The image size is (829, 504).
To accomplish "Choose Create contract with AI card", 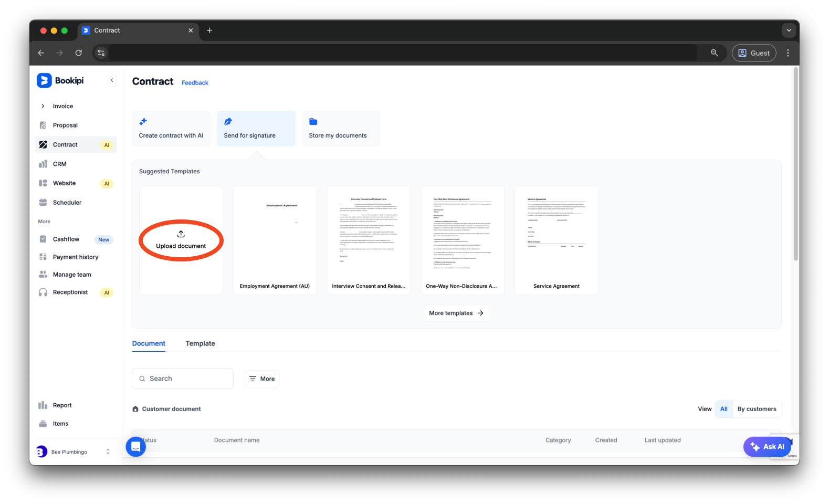I will point(171,129).
